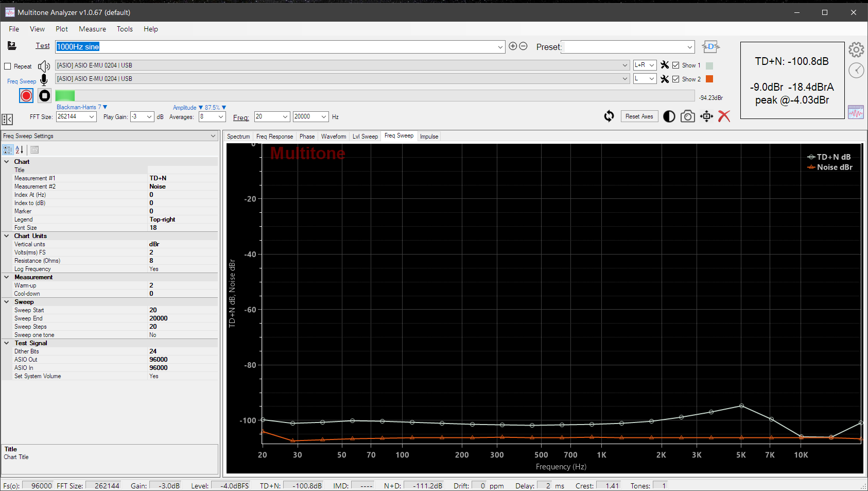The image size is (868, 491).
Task: Open the FFT Size dropdown
Action: click(92, 117)
